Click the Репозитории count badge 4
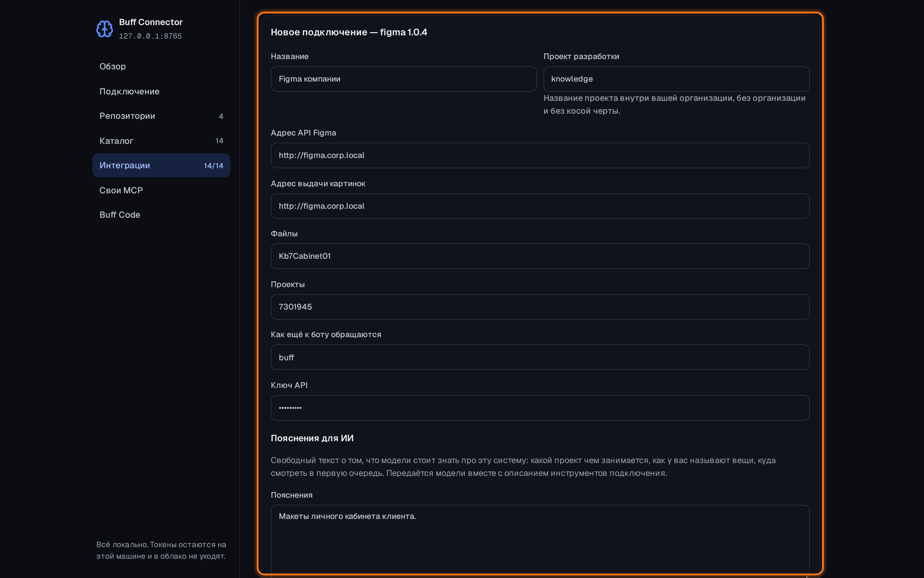The width and height of the screenshot is (924, 578). [221, 116]
